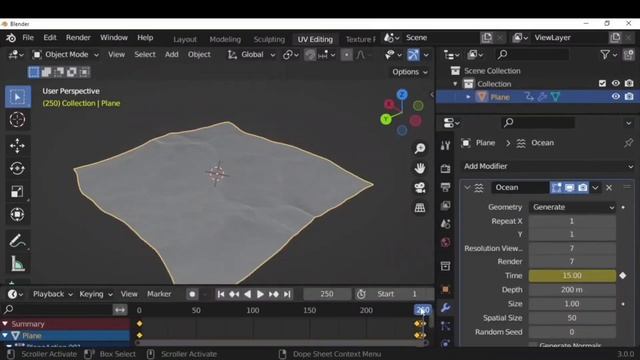
Task: Open the Keying menu in timeline
Action: coord(96,294)
